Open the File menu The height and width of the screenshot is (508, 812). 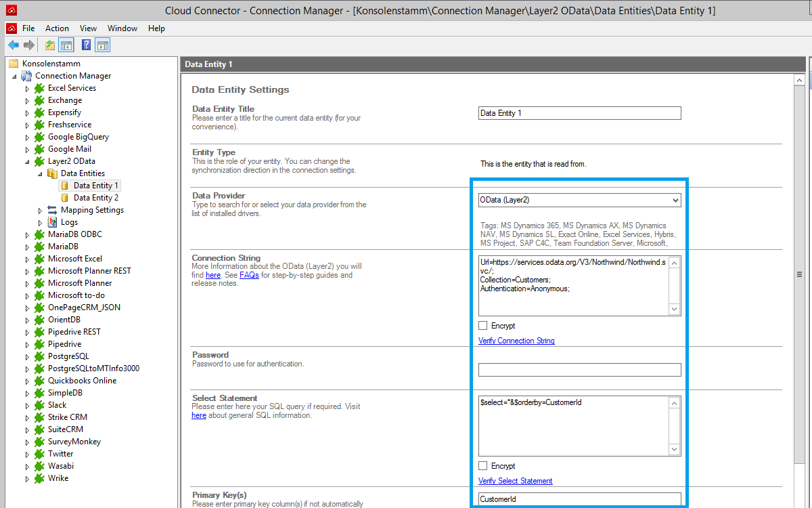point(28,28)
